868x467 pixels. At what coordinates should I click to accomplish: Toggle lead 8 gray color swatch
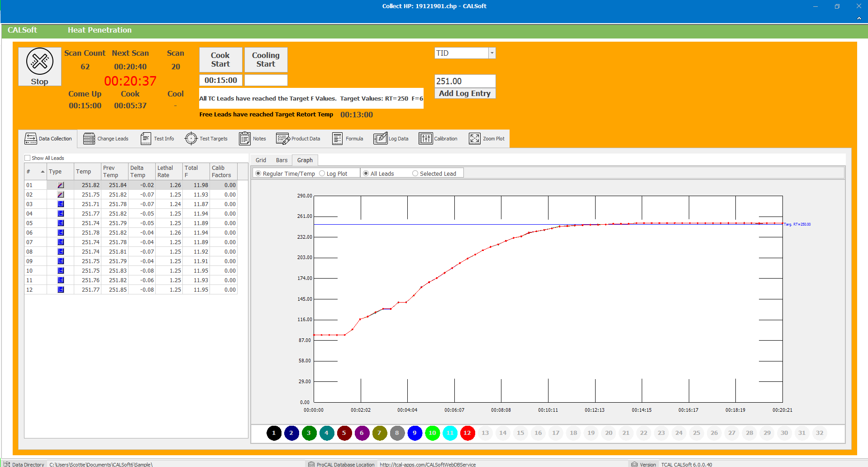coord(397,433)
